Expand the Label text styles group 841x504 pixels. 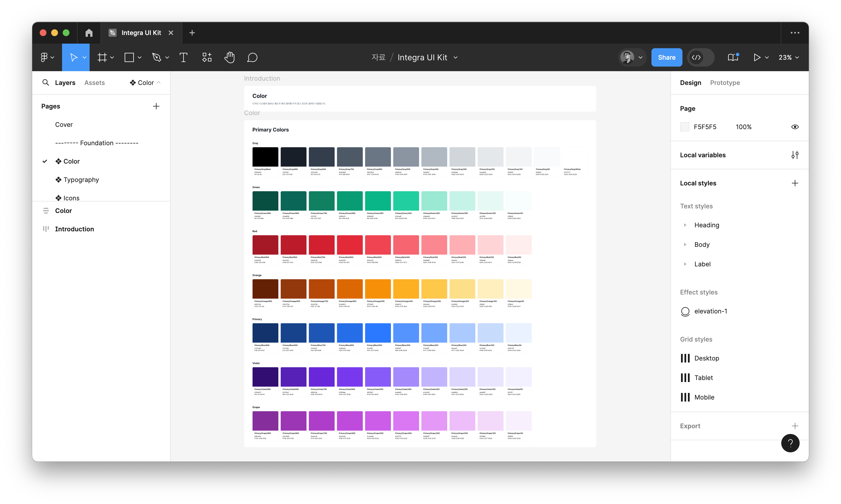click(685, 264)
